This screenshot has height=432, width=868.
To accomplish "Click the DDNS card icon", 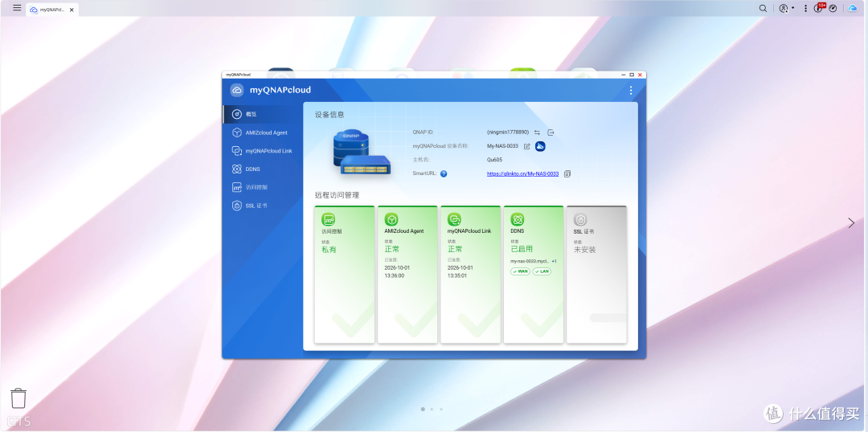I will pos(518,219).
